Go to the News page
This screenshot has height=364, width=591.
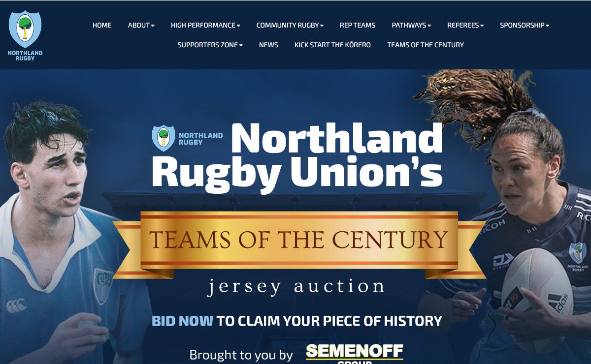(x=268, y=45)
